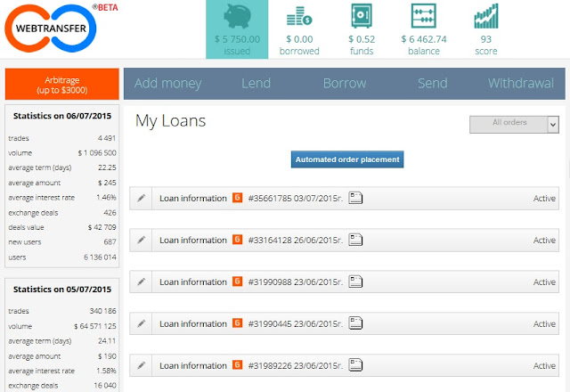
Task: Click the exchange deals value 16 040
Action: pyautogui.click(x=105, y=386)
